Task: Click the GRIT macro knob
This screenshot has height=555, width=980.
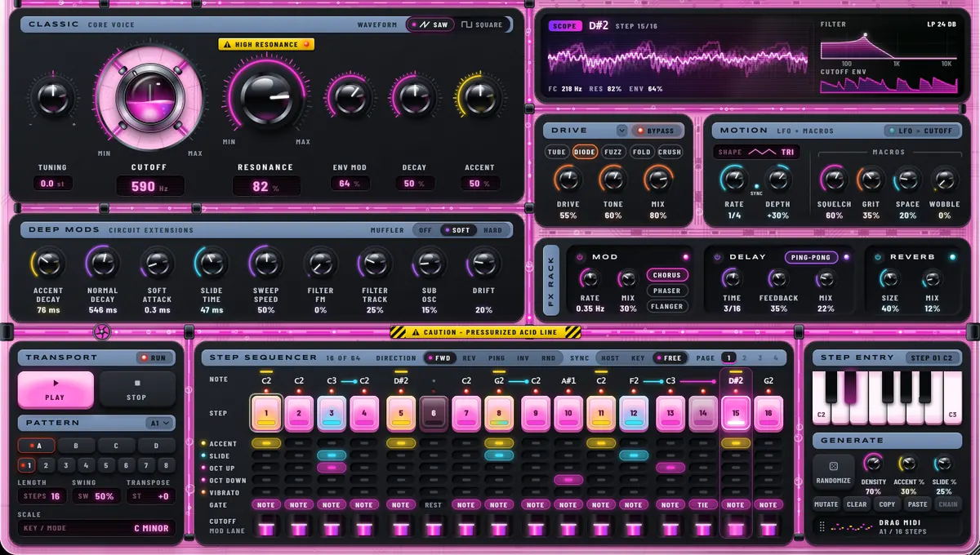Action: (x=871, y=180)
